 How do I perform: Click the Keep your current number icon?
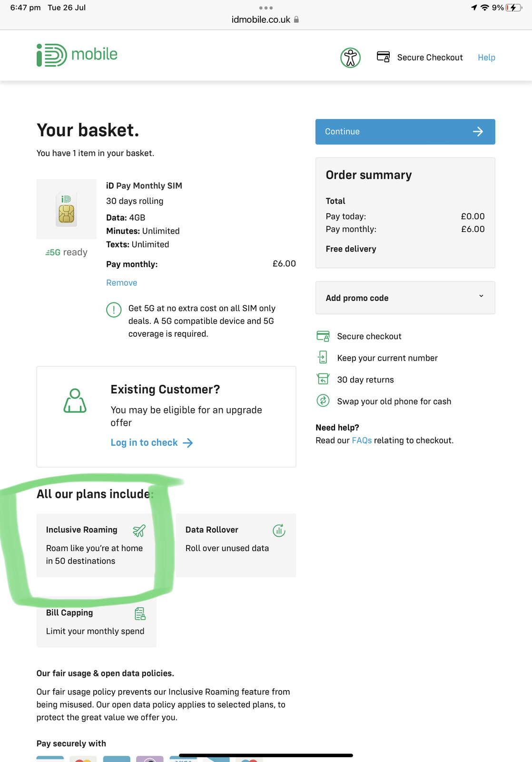[323, 357]
